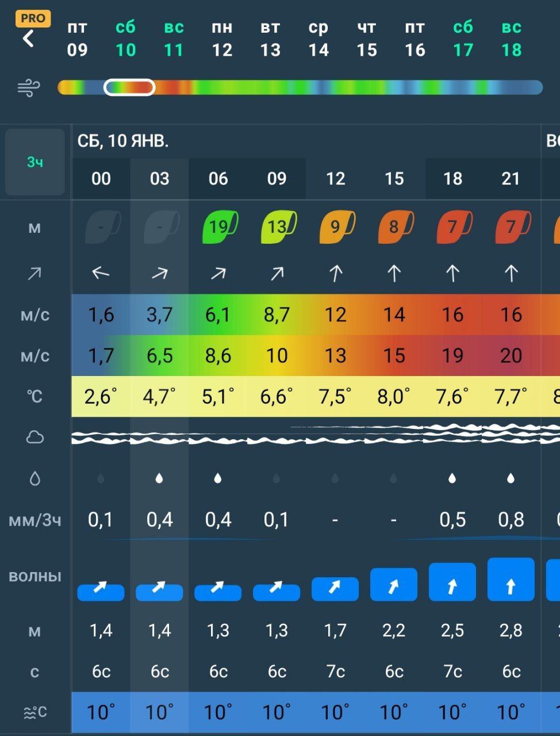The height and width of the screenshot is (736, 560).
Task: Switch to day вс 11
Action: click(x=174, y=39)
